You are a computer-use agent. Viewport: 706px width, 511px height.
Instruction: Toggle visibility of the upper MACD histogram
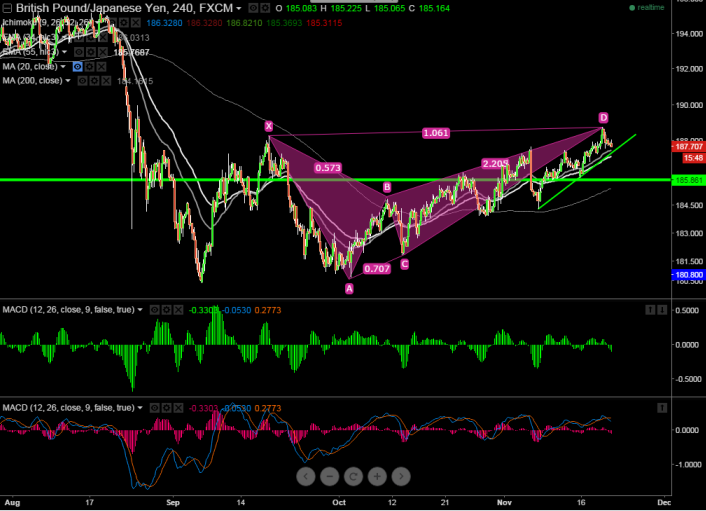(154, 310)
